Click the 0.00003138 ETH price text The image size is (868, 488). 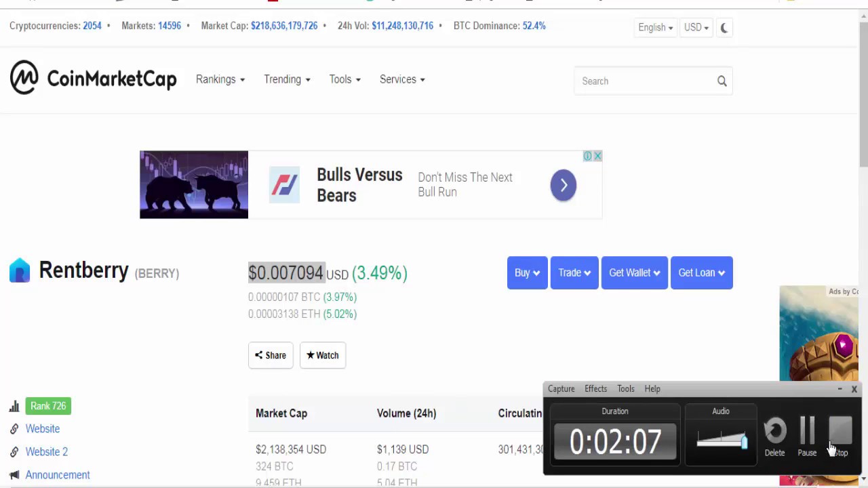coord(284,314)
